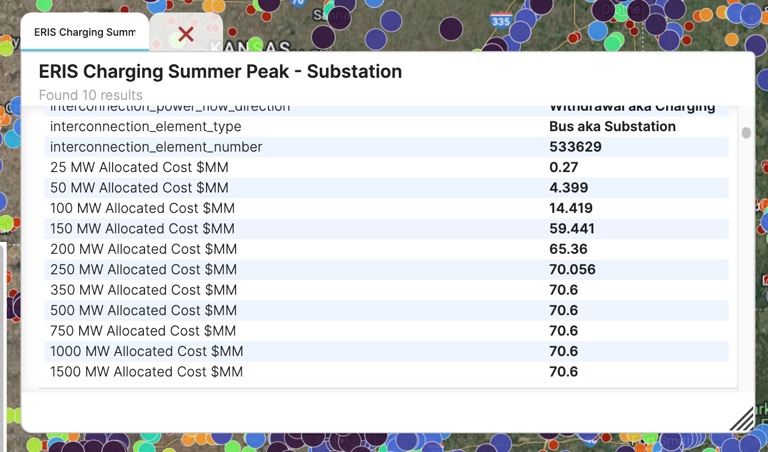Click the 100 MW Allocated Cost row label
The image size is (768, 452).
click(x=142, y=208)
